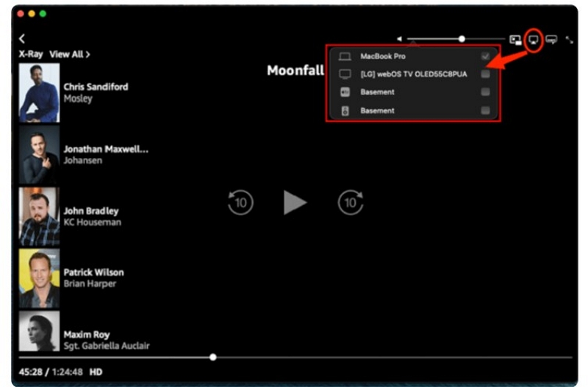Viewport: 588px width, 387px height.
Task: Select the Basement speaker entry
Action: (x=413, y=110)
